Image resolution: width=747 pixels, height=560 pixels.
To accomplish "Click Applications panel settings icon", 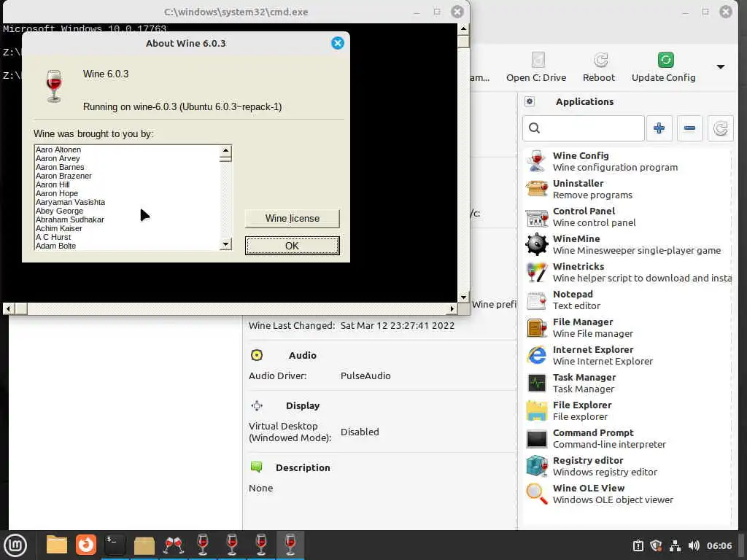I will click(x=530, y=101).
